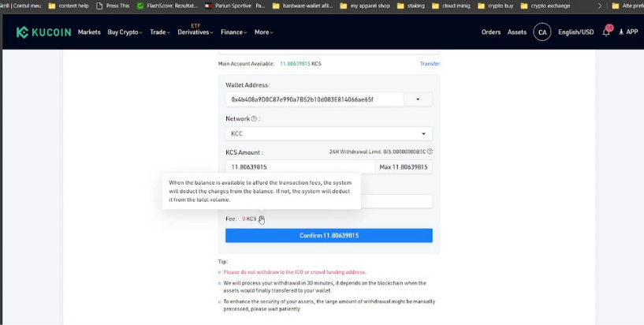Screen dimensions: 644x325
Task: Show more bookmarks via the chevron
Action: point(600,6)
